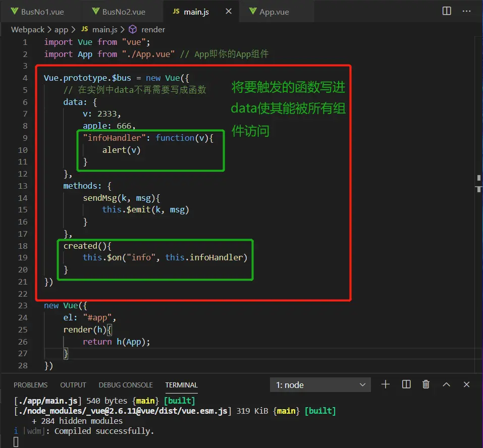Click 'apple: 666,' on line 8

[x=110, y=126]
